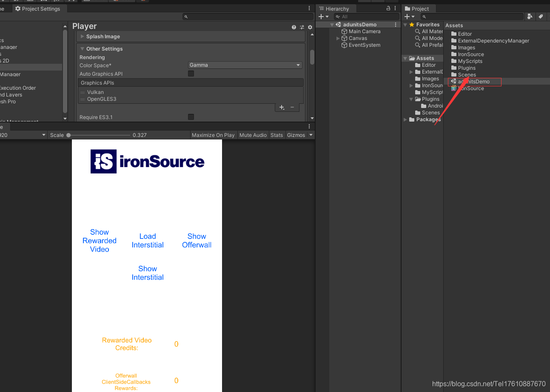Collapse the Plugins folder in Project tree

click(x=411, y=99)
